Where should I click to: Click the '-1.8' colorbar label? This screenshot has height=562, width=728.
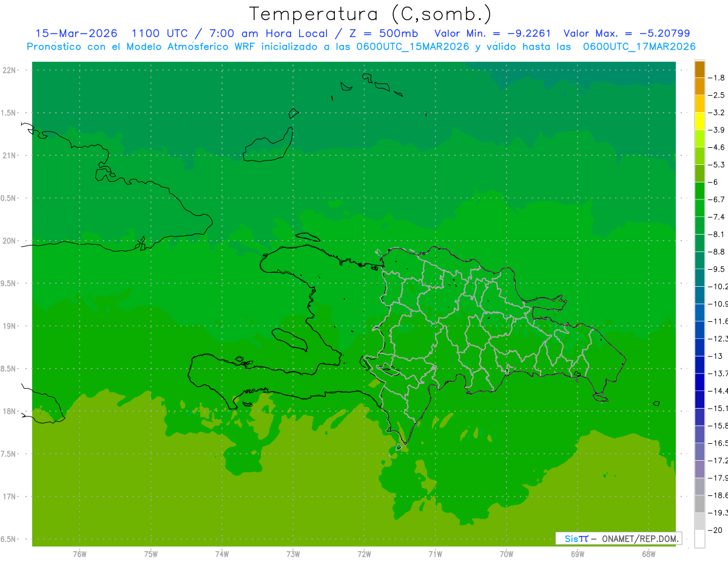pyautogui.click(x=716, y=78)
